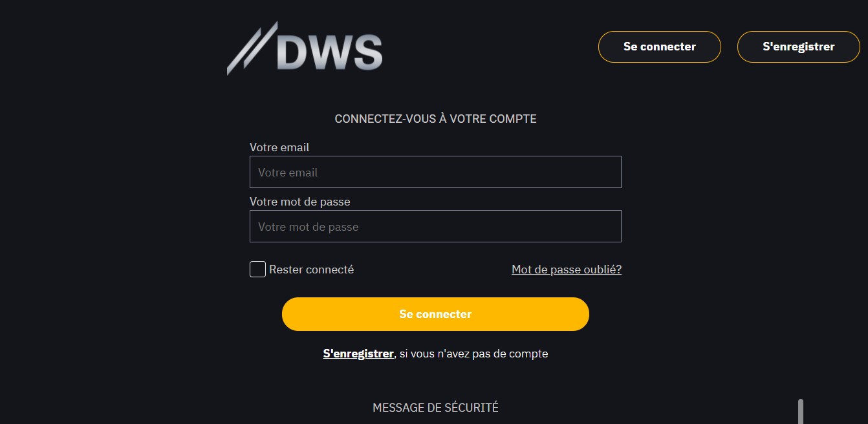Image resolution: width=868 pixels, height=424 pixels.
Task: Select the MESSAGE DE SÉCURITÉ heading
Action: pyautogui.click(x=435, y=407)
